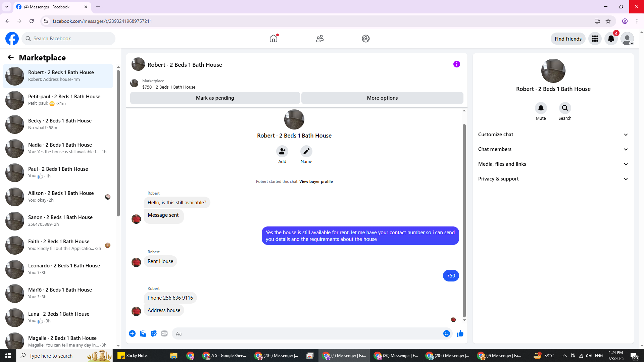Image resolution: width=644 pixels, height=362 pixels.
Task: Add people to the chat
Action: coord(282,151)
